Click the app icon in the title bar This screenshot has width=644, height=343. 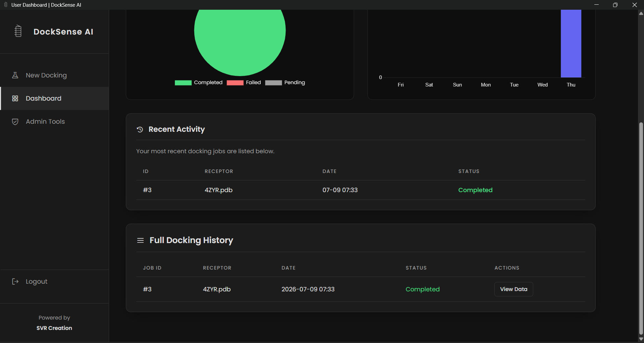(x=6, y=5)
